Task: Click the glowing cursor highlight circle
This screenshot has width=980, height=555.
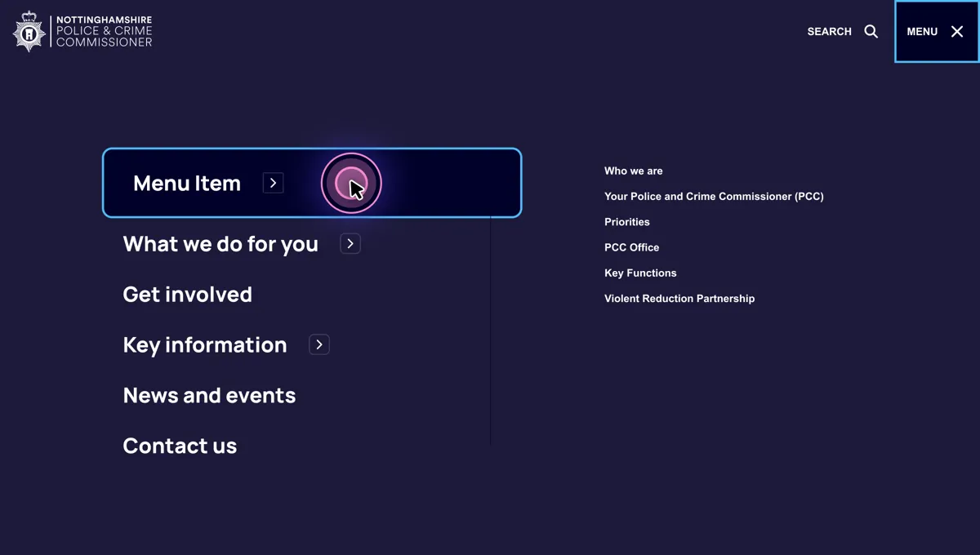Action: pos(351,183)
